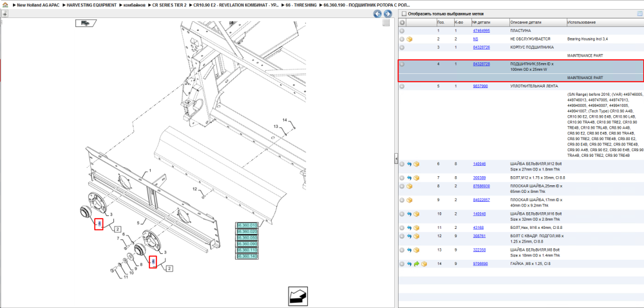Open the column settings icon at list top-right
Image resolution: width=644 pixels, height=308 pixels.
pos(639,14)
